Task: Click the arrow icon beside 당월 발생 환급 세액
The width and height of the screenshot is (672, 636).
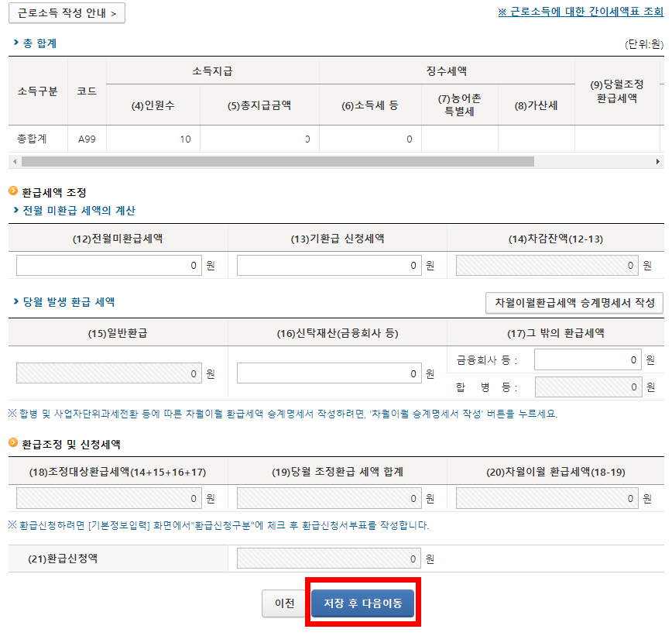Action: [15, 301]
